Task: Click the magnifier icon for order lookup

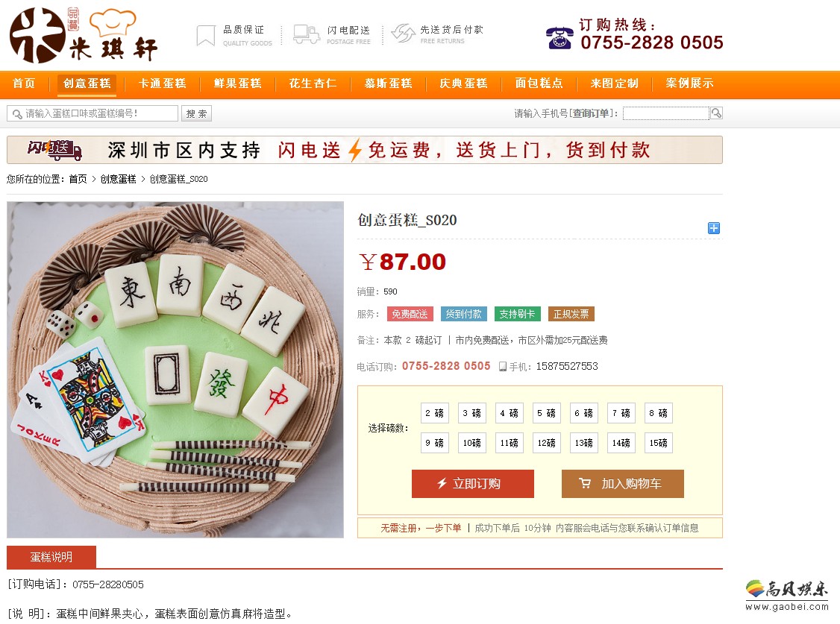Action: point(716,113)
